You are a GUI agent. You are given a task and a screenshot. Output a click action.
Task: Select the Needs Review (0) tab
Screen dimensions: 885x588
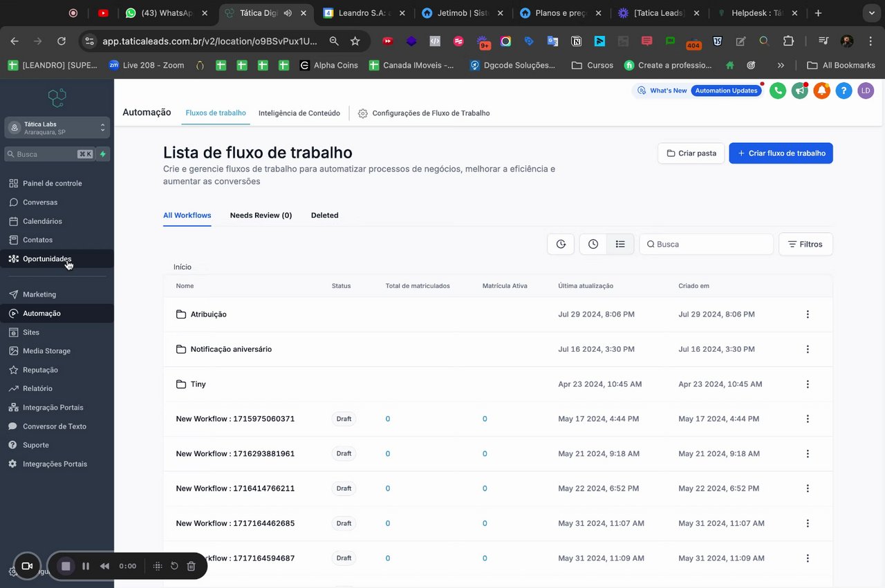(261, 216)
